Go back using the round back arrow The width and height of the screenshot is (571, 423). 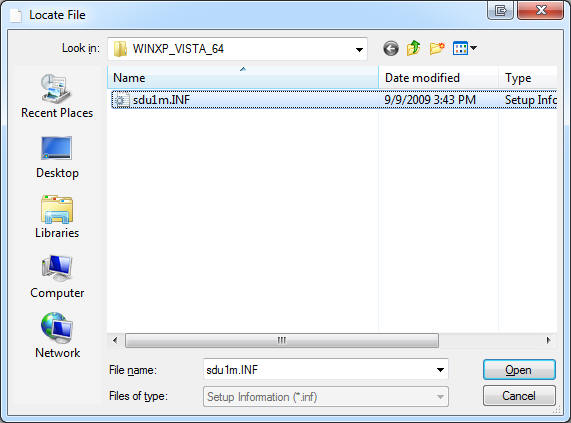click(x=391, y=48)
